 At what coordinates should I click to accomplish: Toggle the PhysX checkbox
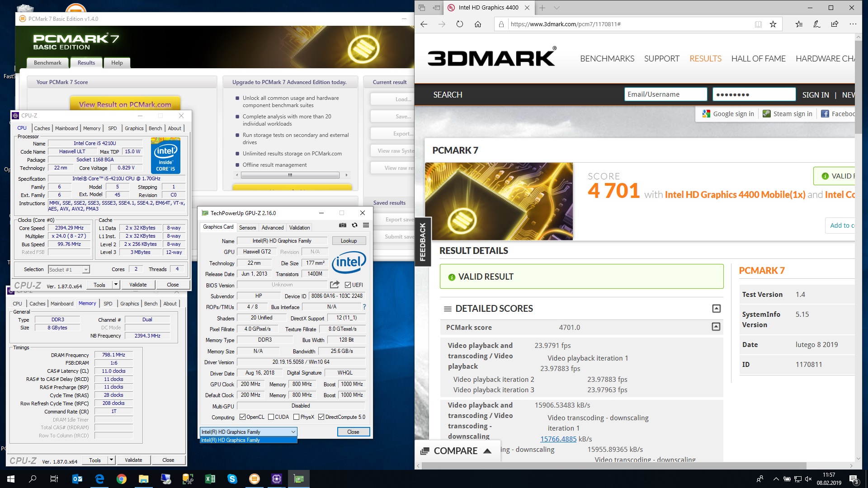point(296,417)
